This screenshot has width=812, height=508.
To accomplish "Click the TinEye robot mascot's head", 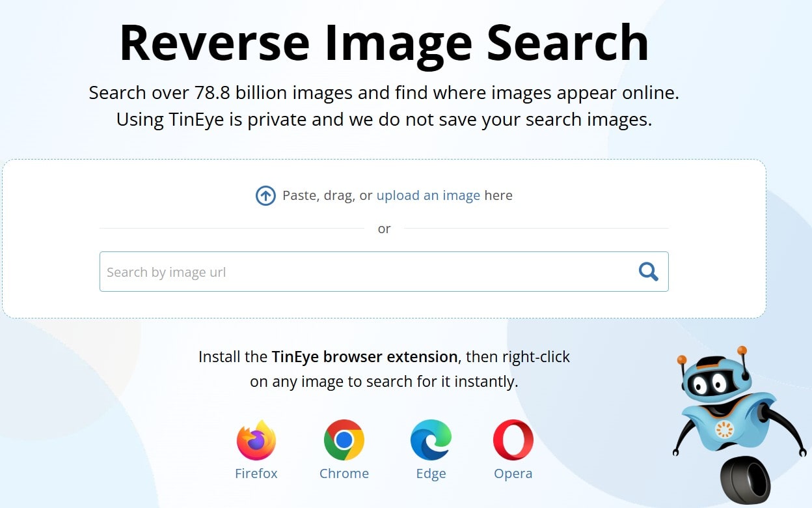I will (x=711, y=380).
